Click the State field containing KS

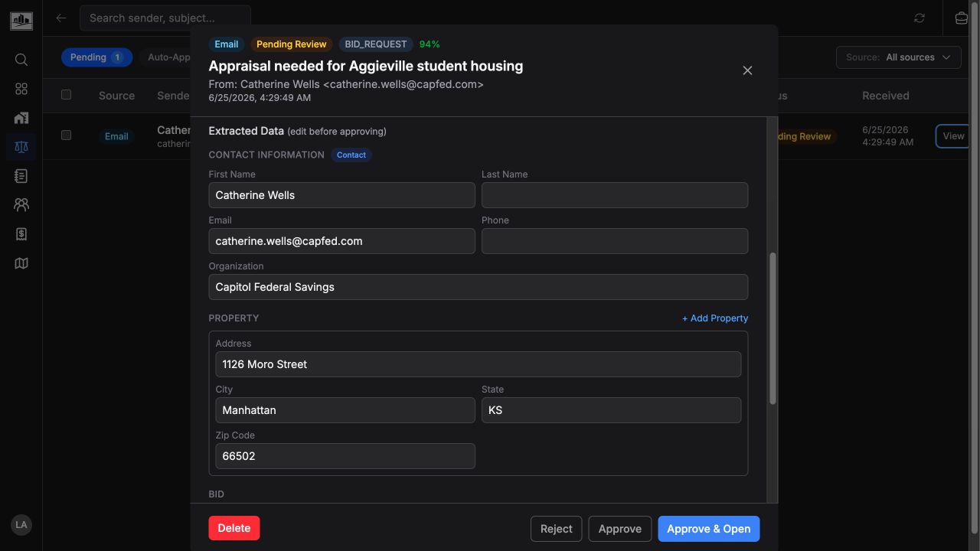[x=611, y=410]
